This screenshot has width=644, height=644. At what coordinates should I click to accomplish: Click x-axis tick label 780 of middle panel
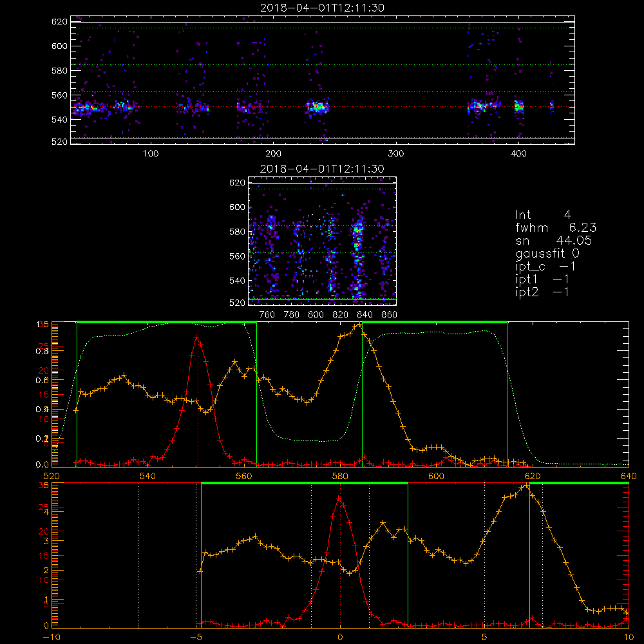292,315
